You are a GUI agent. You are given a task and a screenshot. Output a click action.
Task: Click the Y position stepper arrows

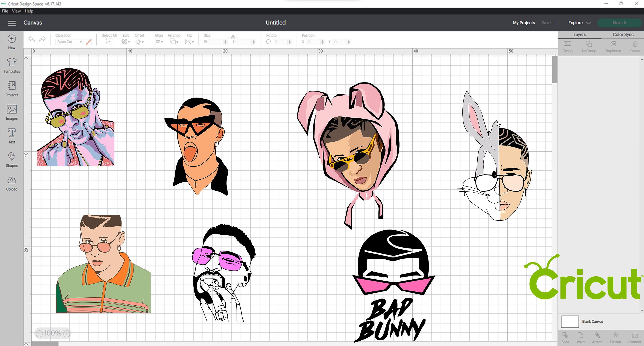point(349,42)
